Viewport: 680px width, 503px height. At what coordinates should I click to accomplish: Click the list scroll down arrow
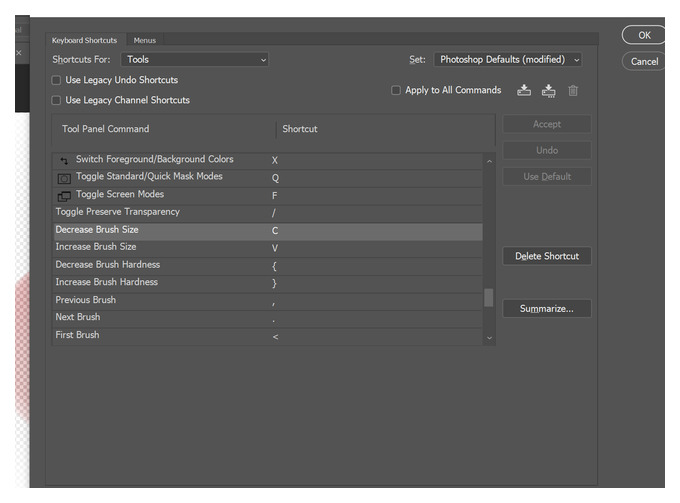click(489, 338)
